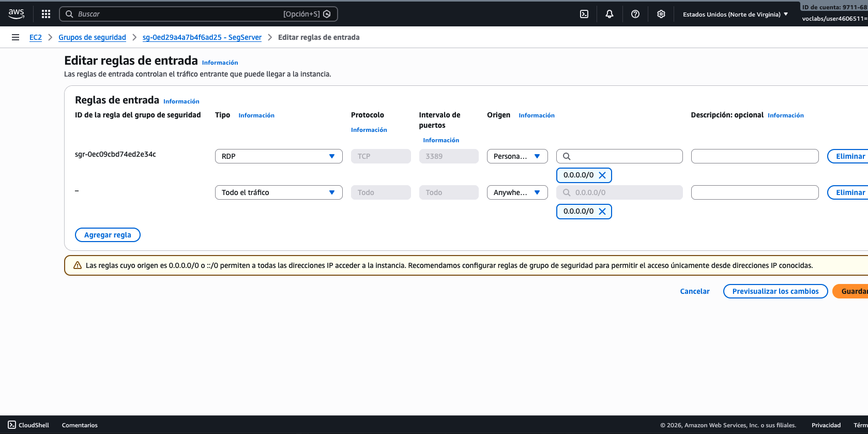The width and height of the screenshot is (868, 434).
Task: Click the RDP rule description field
Action: pos(754,156)
